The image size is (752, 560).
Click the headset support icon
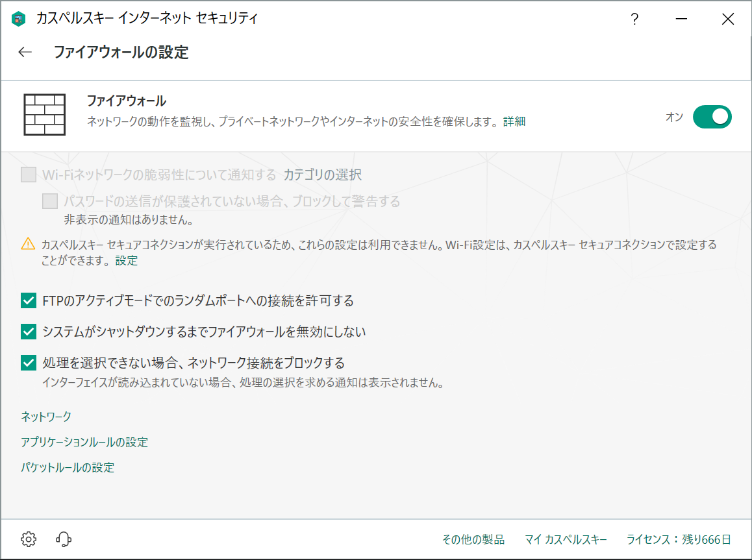[63, 539]
